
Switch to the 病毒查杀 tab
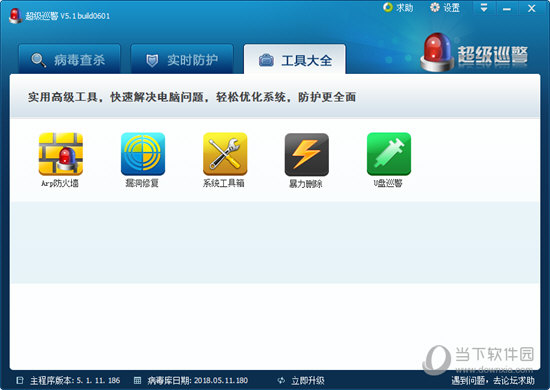(x=69, y=59)
